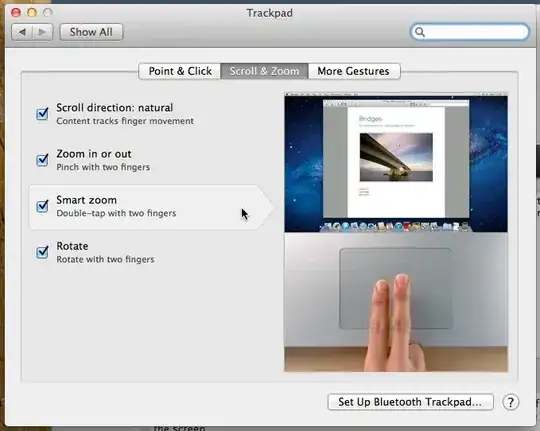This screenshot has height=431, width=540.
Task: Click the forward navigation arrow
Action: coord(42,32)
